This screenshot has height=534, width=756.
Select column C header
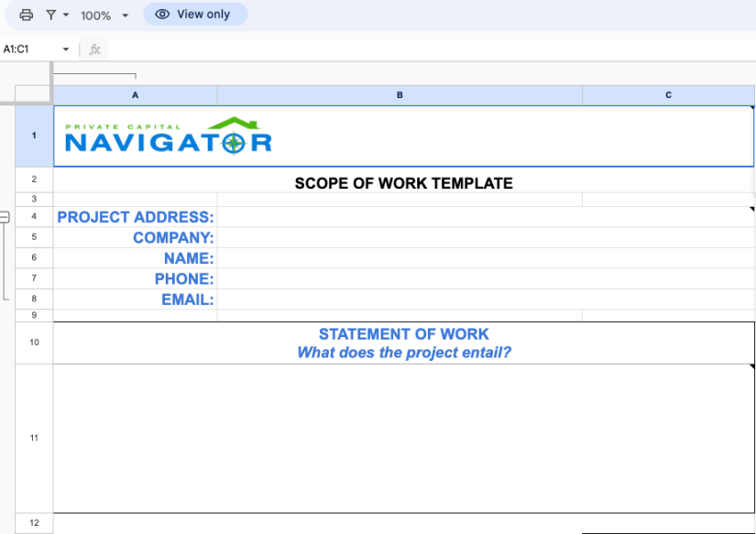point(668,95)
